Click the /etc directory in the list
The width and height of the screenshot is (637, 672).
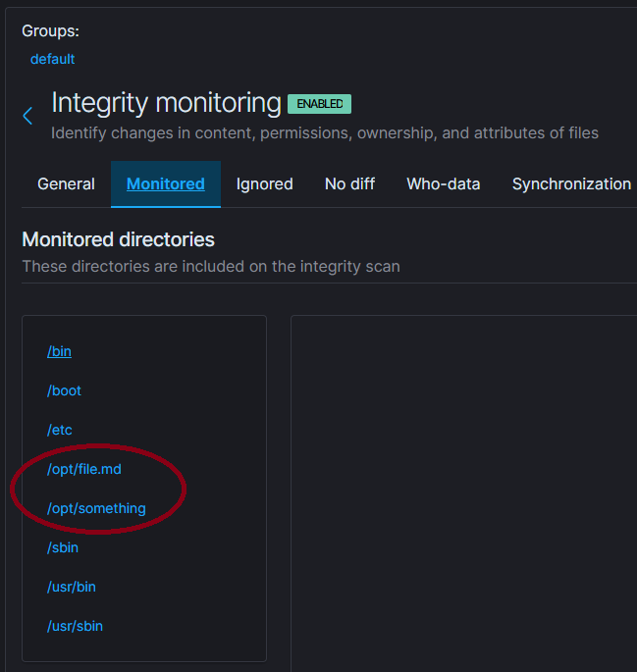pos(59,430)
